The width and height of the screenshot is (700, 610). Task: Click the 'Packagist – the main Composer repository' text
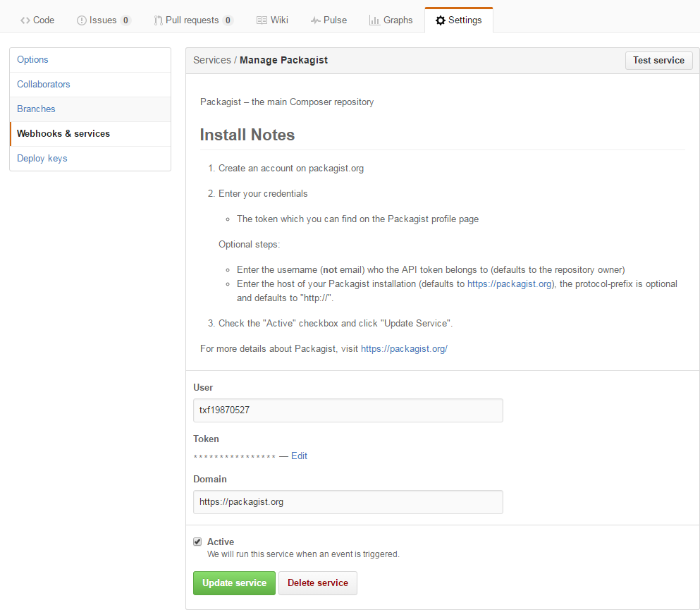pos(287,102)
